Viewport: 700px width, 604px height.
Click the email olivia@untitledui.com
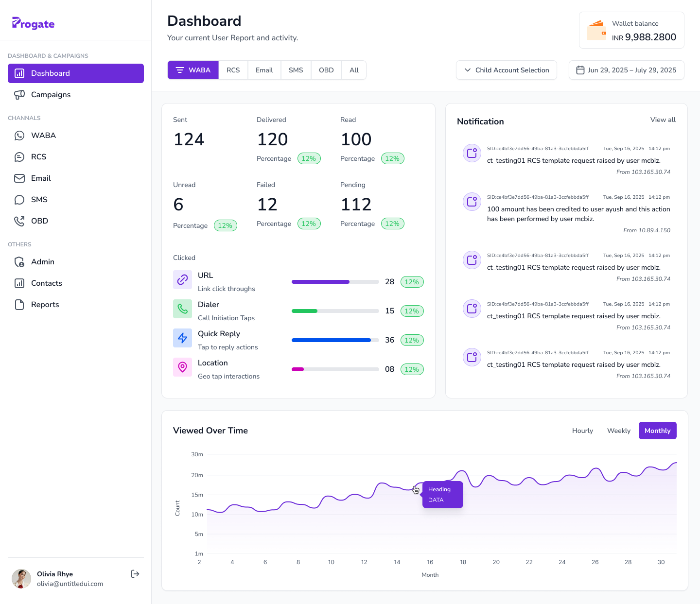[70, 584]
